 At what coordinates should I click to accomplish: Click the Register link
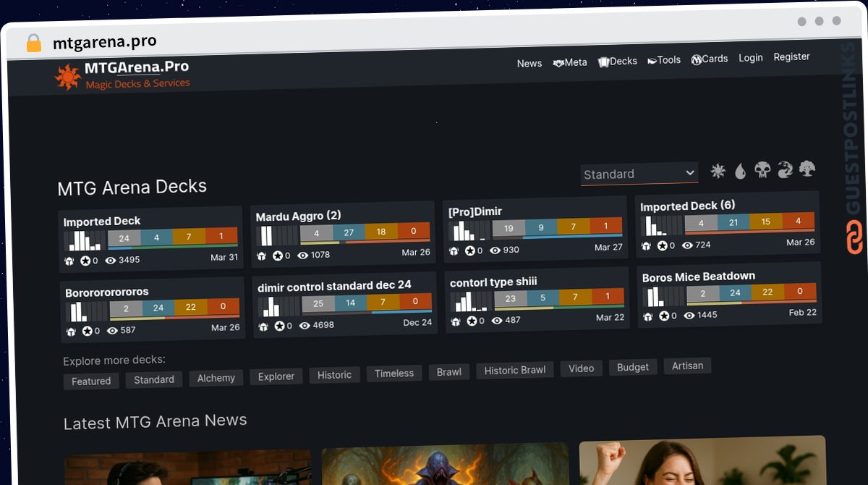(791, 57)
